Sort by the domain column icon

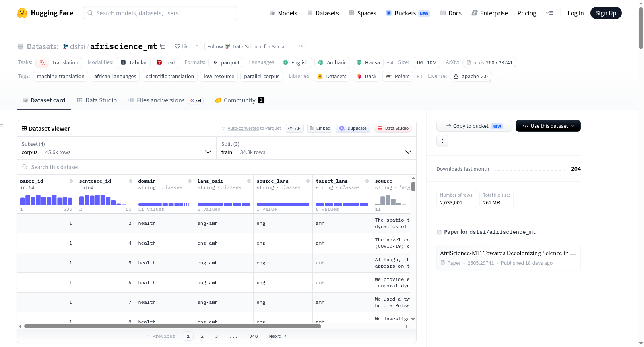(190, 181)
